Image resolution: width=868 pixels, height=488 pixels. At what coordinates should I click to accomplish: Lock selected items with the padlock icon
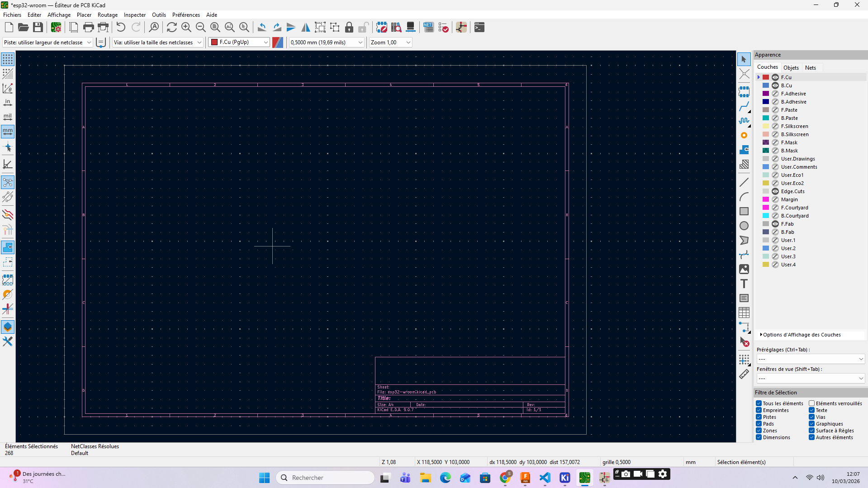coord(349,28)
